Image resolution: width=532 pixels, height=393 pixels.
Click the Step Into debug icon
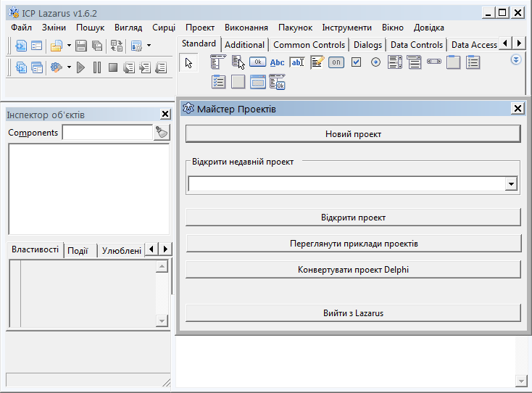[129, 67]
